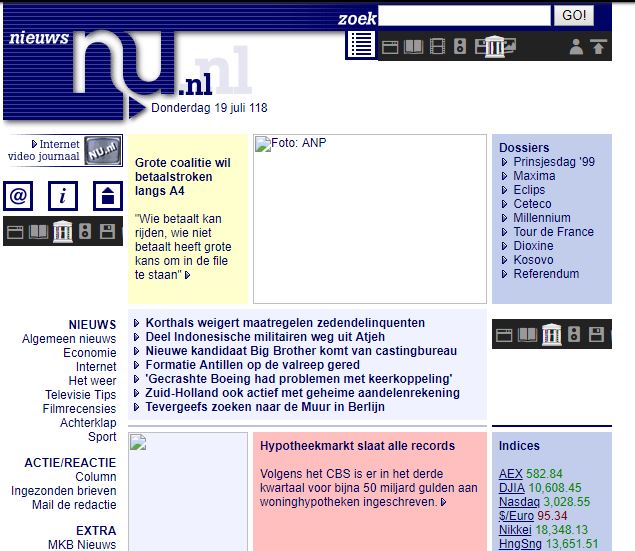Open headline 'Formatie Antillen op de valreep gered'

(x=252, y=365)
